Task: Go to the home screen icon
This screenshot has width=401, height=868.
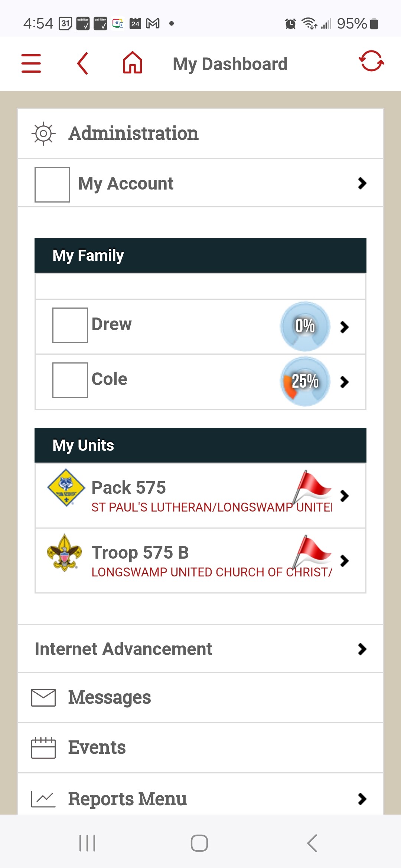Action: 133,63
